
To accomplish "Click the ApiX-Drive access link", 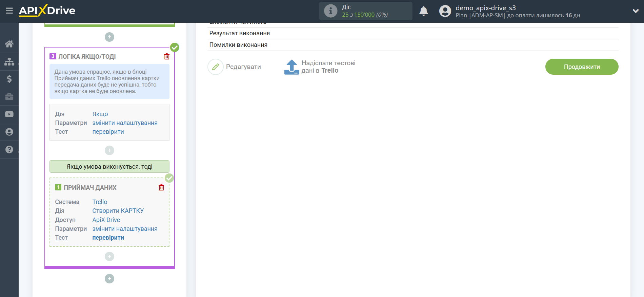I will coord(106,220).
